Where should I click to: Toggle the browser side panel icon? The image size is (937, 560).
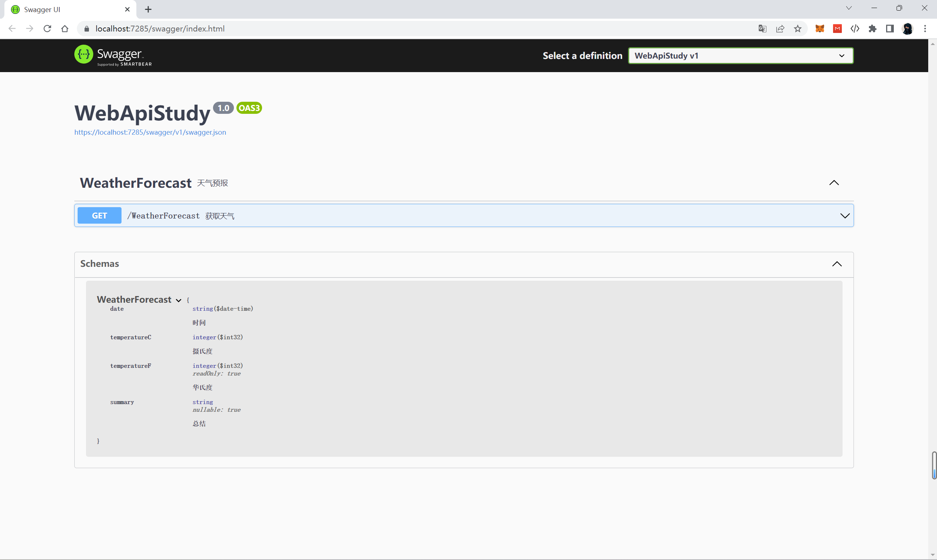pos(890,29)
